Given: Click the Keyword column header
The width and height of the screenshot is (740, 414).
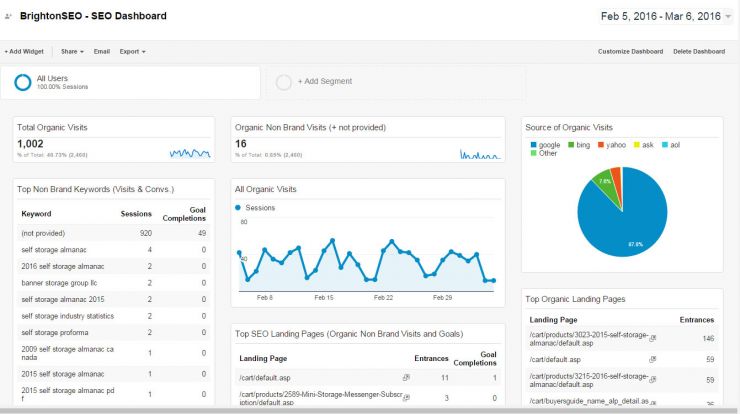Looking at the screenshot, I should [36, 214].
